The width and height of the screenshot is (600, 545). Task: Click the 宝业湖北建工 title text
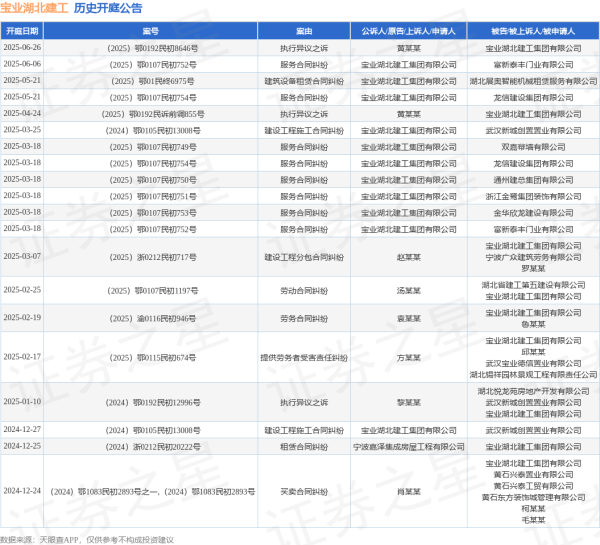[x=34, y=8]
